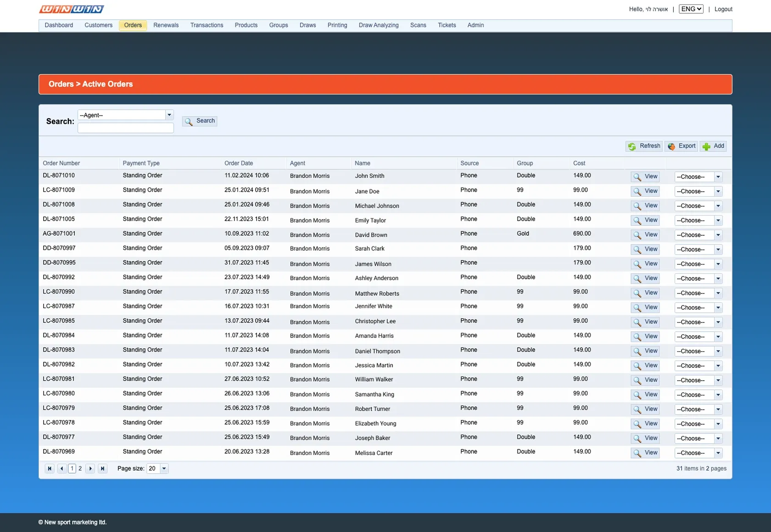View Jessica Martin's order
The width and height of the screenshot is (771, 532).
point(645,366)
